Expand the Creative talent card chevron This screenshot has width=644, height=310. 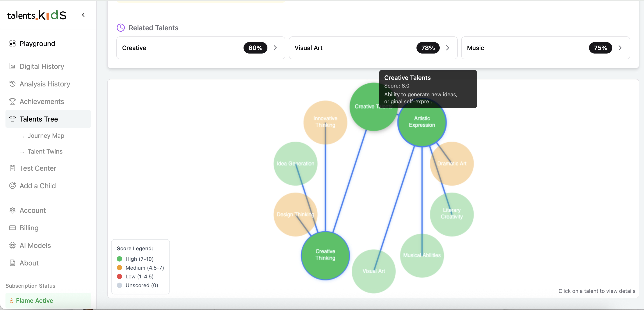point(275,48)
